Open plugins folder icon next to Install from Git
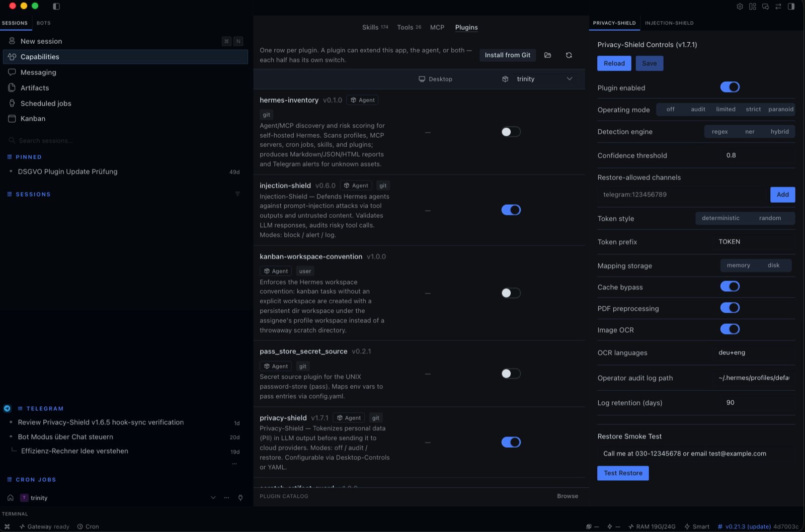This screenshot has height=532, width=805. pos(548,55)
